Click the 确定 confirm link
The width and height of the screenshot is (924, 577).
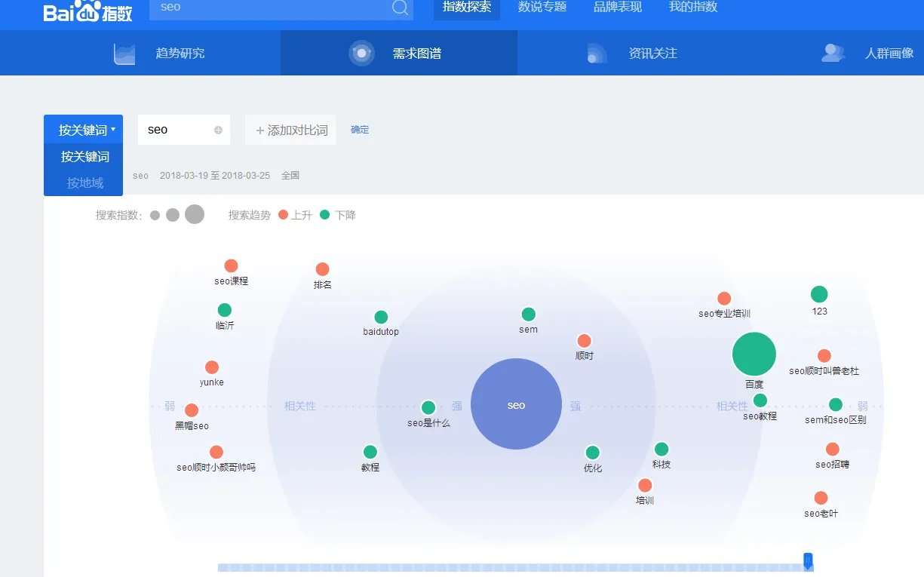(x=360, y=129)
